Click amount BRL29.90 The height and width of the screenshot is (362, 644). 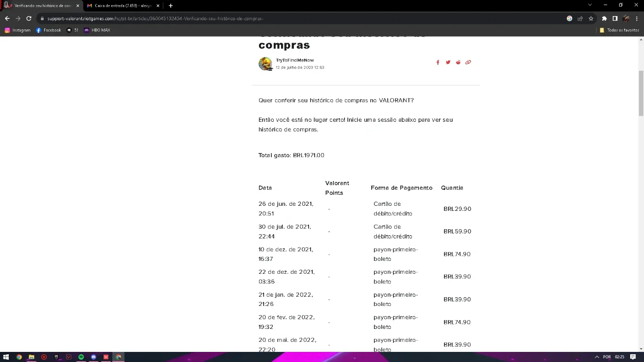click(457, 209)
